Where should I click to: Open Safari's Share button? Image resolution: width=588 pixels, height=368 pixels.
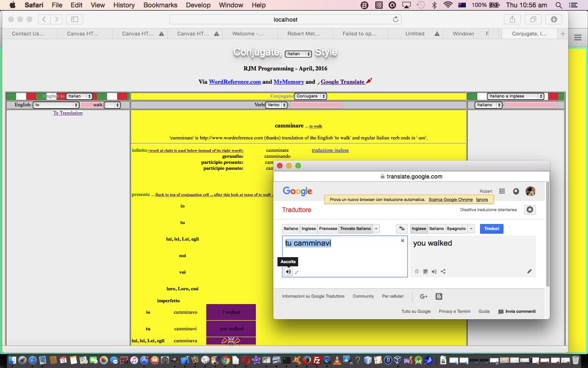point(512,19)
